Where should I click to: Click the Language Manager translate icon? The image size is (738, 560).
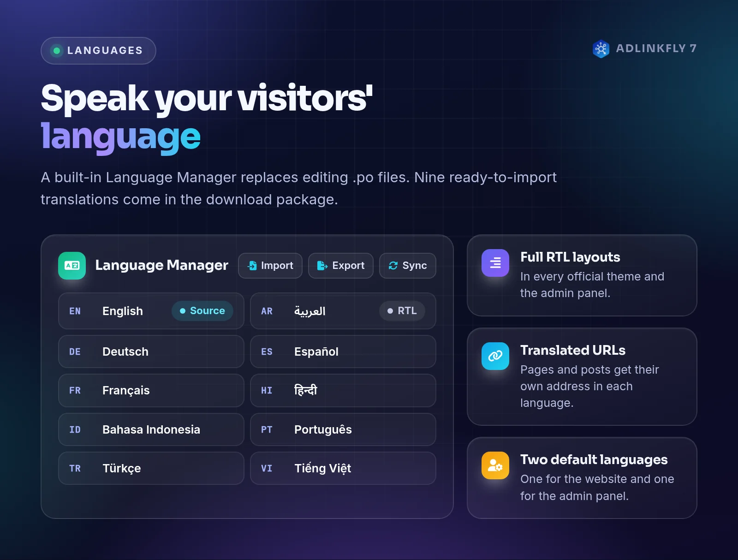72,266
